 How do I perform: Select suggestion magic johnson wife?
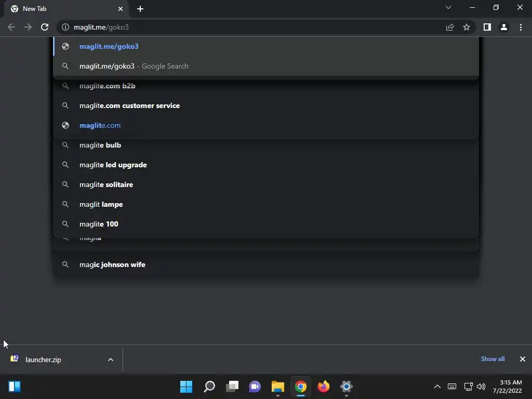pos(266,264)
